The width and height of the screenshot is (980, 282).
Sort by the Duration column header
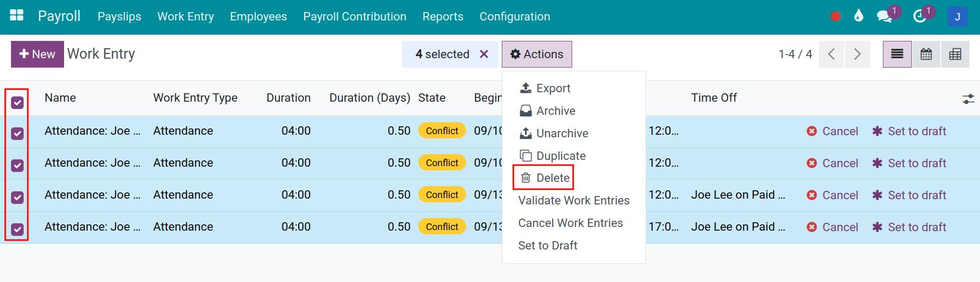288,97
